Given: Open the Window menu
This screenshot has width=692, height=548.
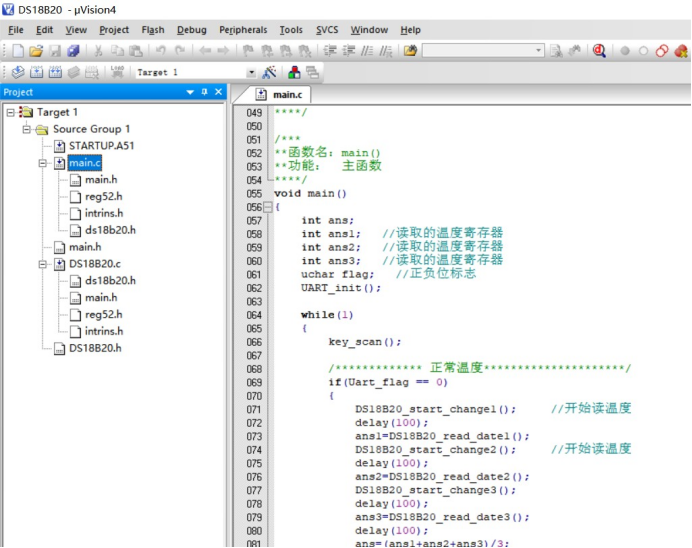Looking at the screenshot, I should click(369, 30).
